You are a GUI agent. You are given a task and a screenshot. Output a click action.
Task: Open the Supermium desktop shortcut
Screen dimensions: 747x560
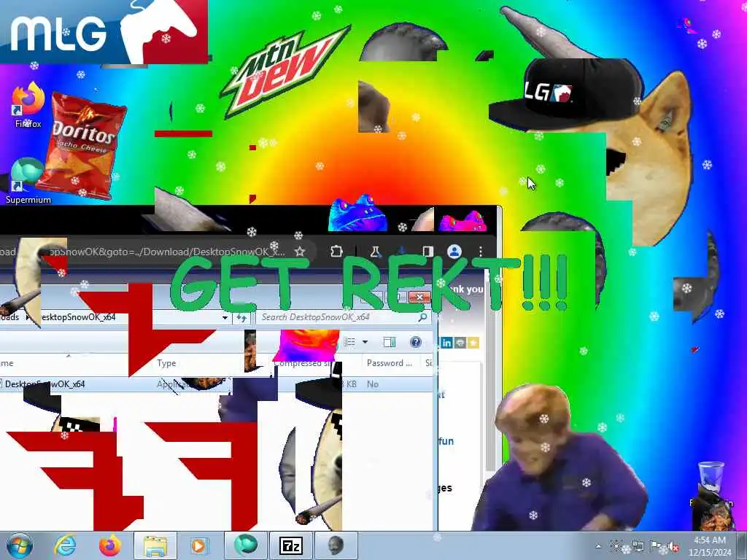tap(28, 181)
